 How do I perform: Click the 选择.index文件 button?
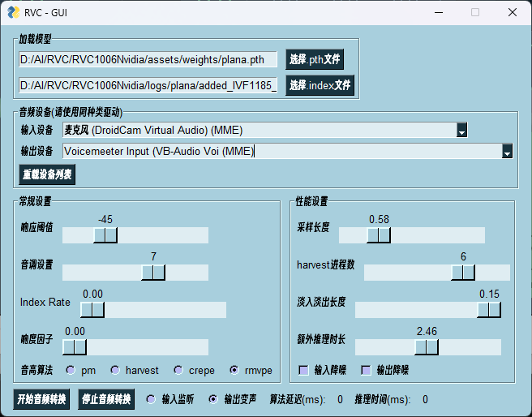pyautogui.click(x=320, y=85)
